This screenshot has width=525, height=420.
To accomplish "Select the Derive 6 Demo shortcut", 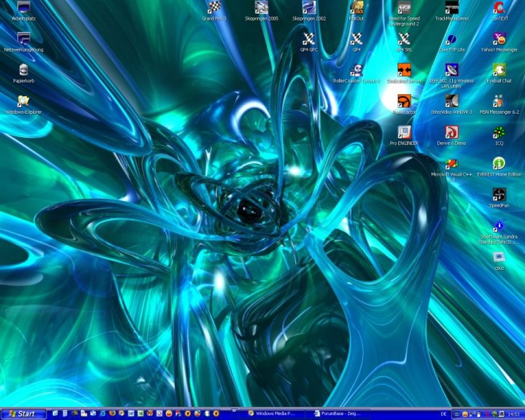I will point(451,136).
